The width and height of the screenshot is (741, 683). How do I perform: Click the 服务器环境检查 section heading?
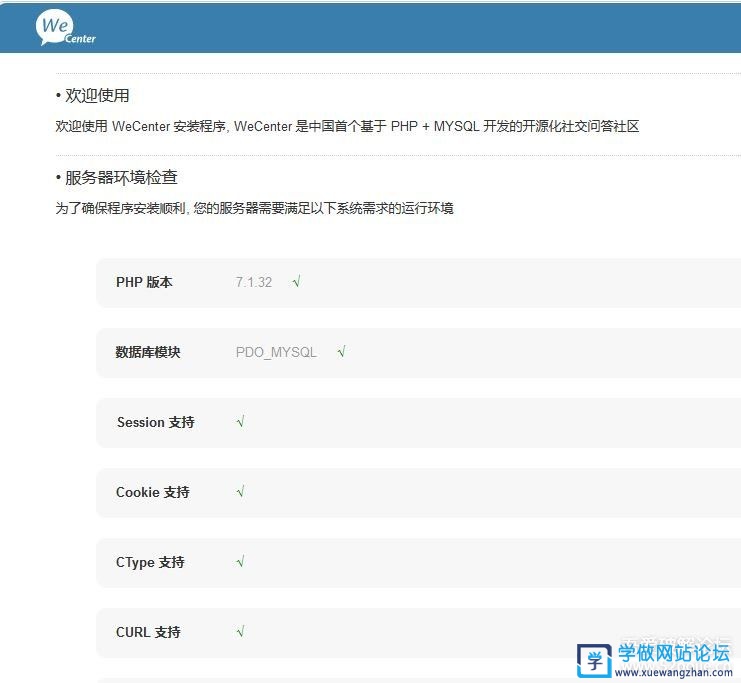(121, 177)
